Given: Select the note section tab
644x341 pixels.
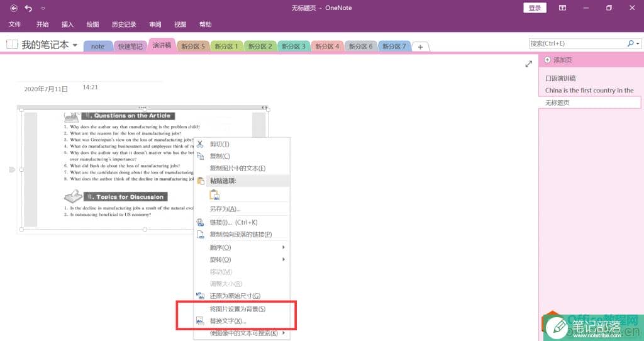Looking at the screenshot, I should [x=97, y=47].
